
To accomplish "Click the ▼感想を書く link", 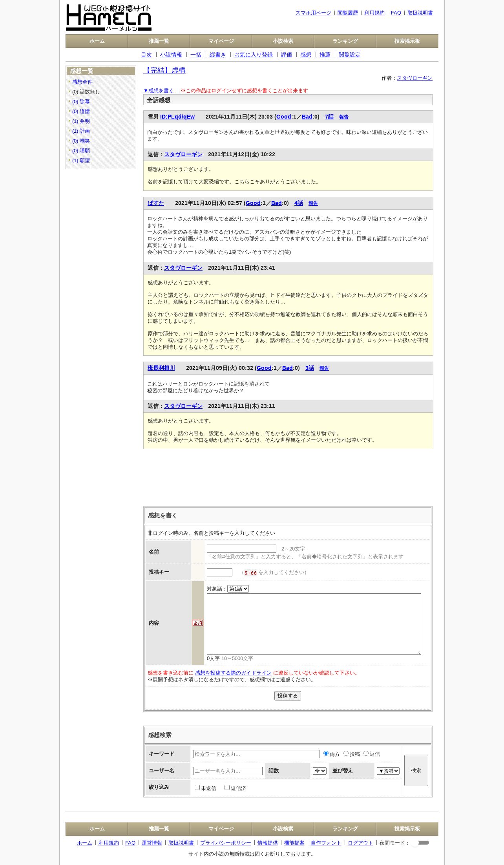I will [158, 91].
